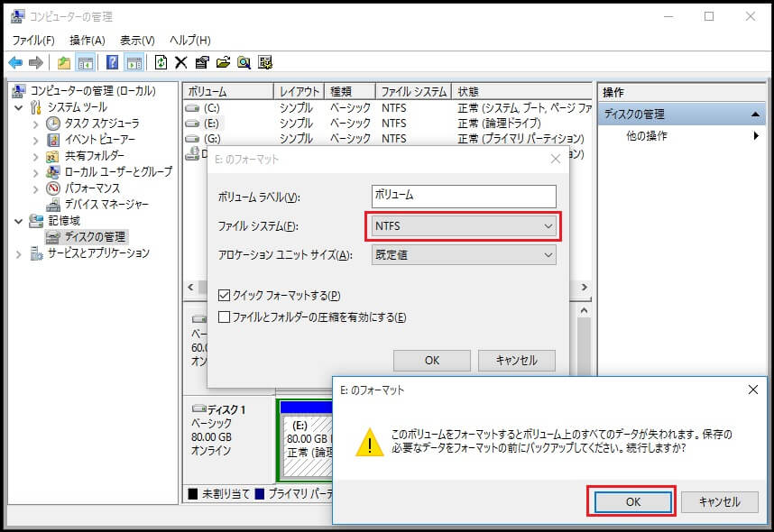
Task: Open the 表示(V) menu
Action: 137,40
